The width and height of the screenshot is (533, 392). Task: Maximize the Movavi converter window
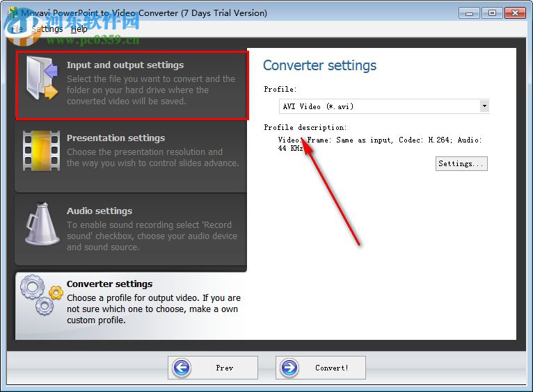(x=492, y=13)
